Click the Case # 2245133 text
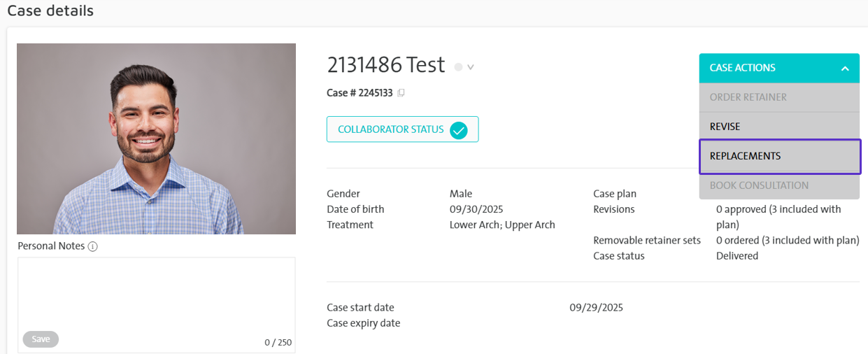The image size is (868, 354). (x=360, y=93)
